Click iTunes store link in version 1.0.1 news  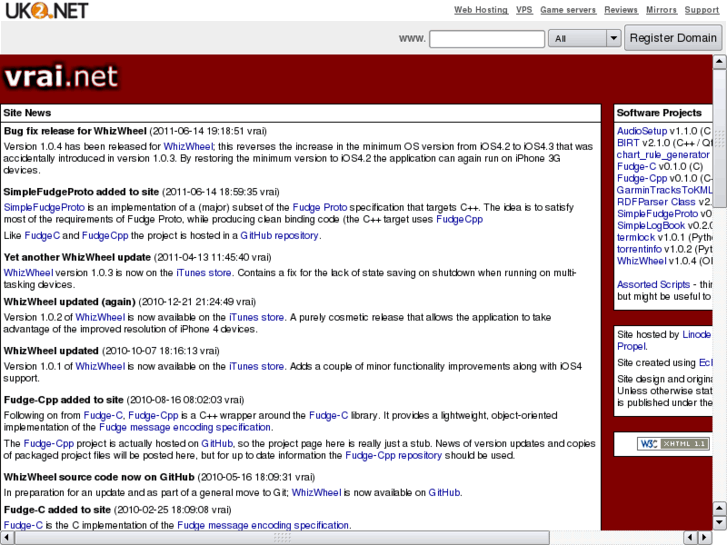(256, 366)
